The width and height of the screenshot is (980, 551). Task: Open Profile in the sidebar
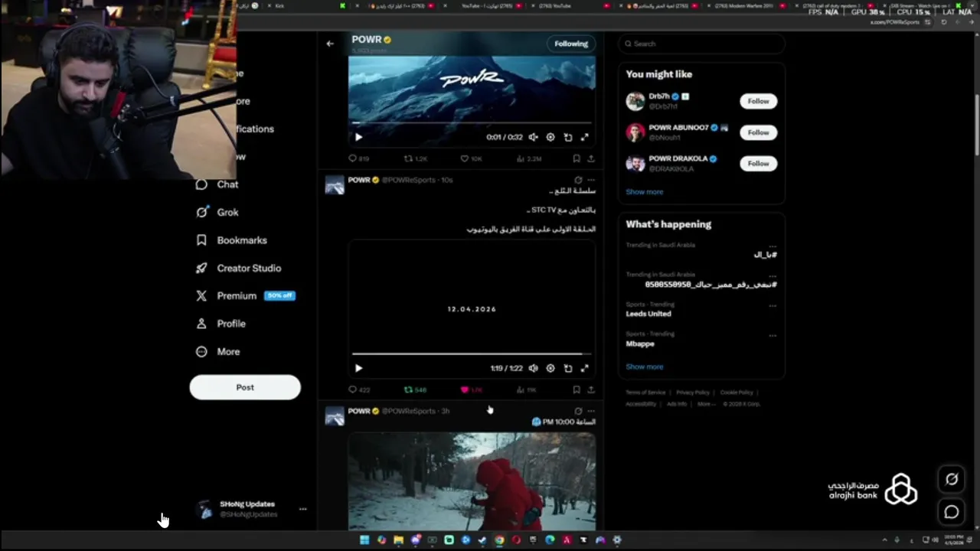(220, 324)
